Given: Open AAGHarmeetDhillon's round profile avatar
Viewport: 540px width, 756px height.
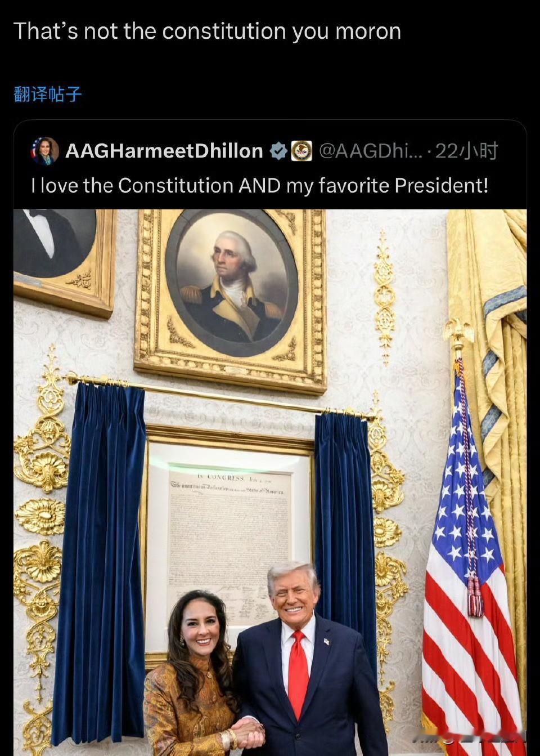Looking at the screenshot, I should click(45, 151).
